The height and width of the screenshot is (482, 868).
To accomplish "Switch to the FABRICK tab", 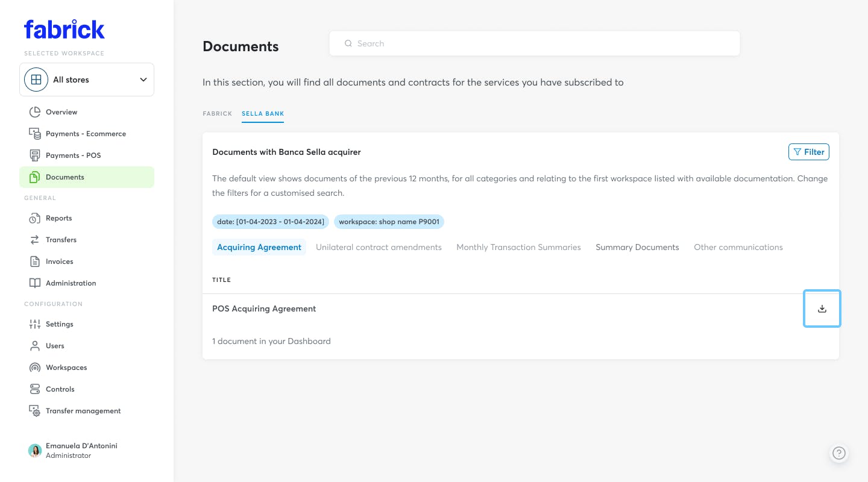I will coord(218,113).
